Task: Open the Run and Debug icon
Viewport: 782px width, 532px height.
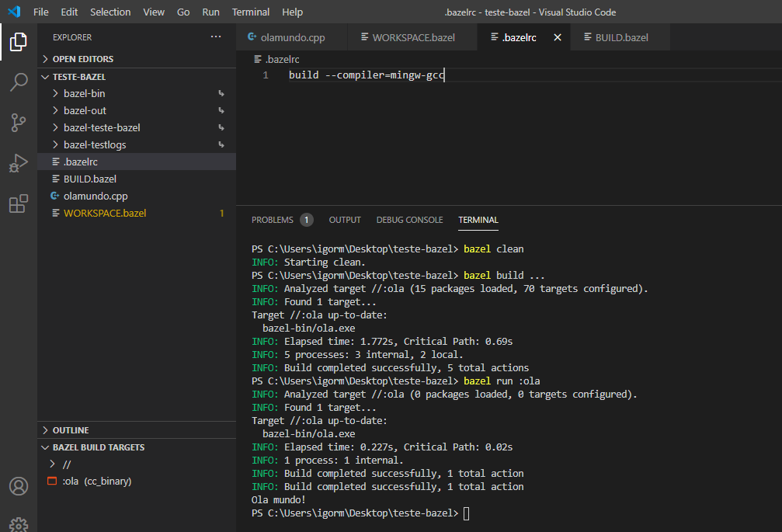Action: [x=19, y=163]
